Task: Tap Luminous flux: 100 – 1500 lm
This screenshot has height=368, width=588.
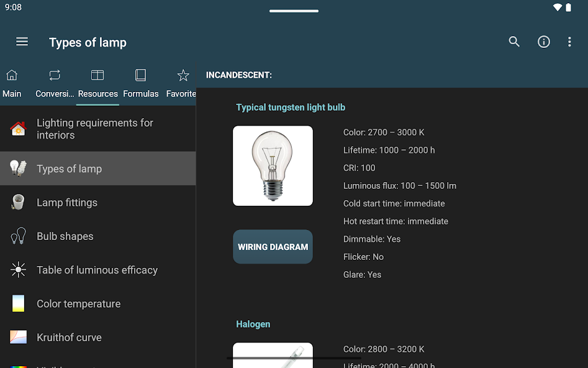Action: tap(400, 185)
